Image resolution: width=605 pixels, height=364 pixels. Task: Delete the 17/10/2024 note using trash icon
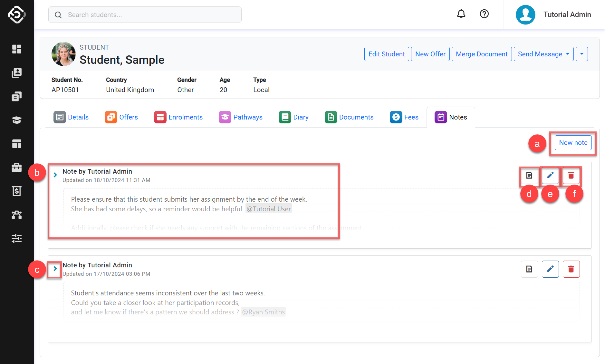point(571,269)
